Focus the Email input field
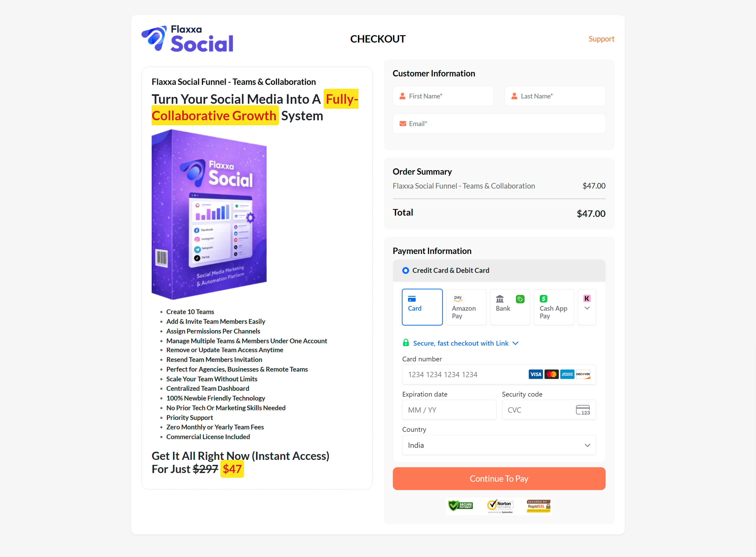Screen dimensions: 756x557 (x=499, y=124)
